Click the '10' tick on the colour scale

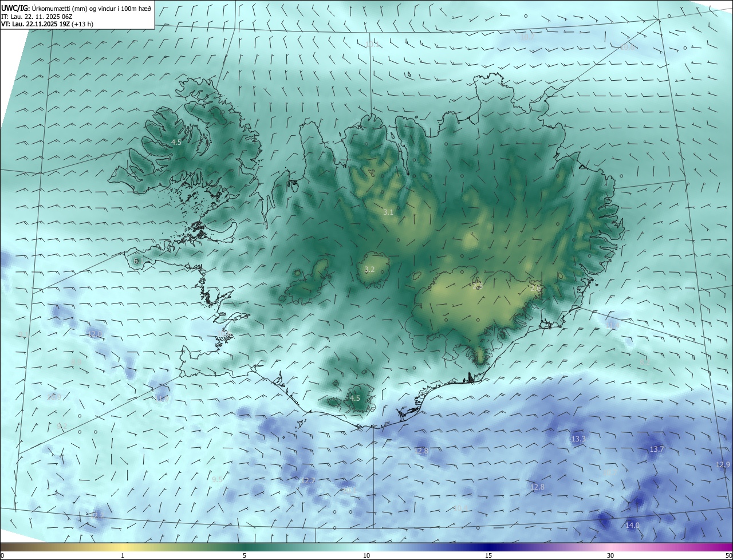coord(366,555)
